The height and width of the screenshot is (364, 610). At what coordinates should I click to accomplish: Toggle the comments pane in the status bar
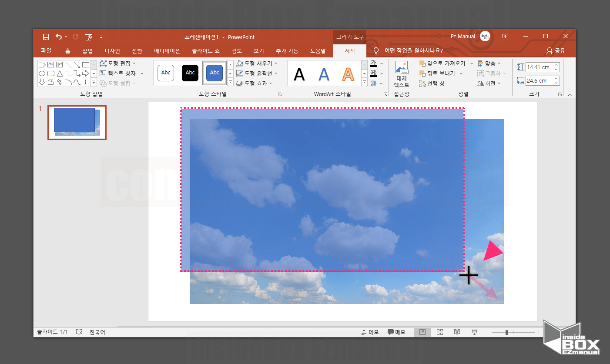396,332
